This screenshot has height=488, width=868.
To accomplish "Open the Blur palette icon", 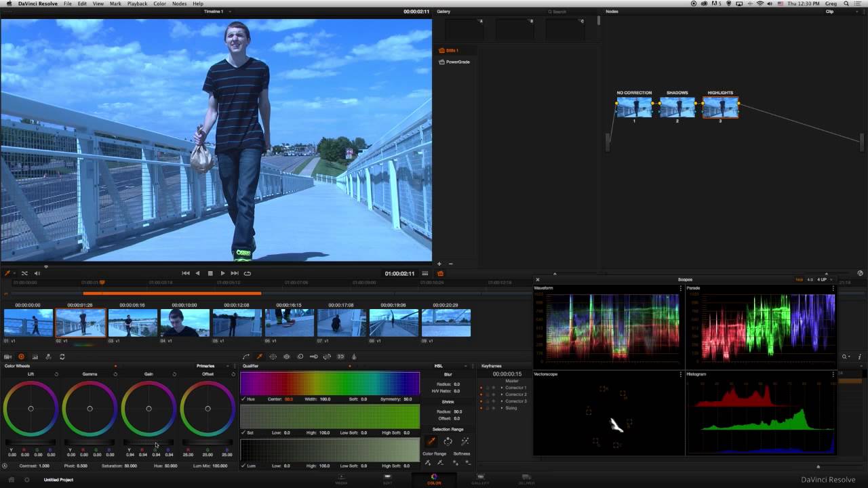I will point(300,357).
